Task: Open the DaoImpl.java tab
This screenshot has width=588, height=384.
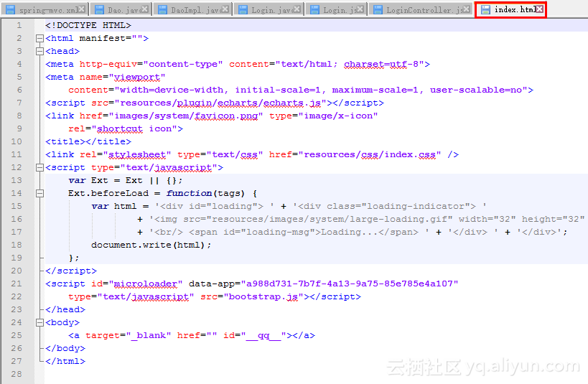Action: pyautogui.click(x=192, y=10)
